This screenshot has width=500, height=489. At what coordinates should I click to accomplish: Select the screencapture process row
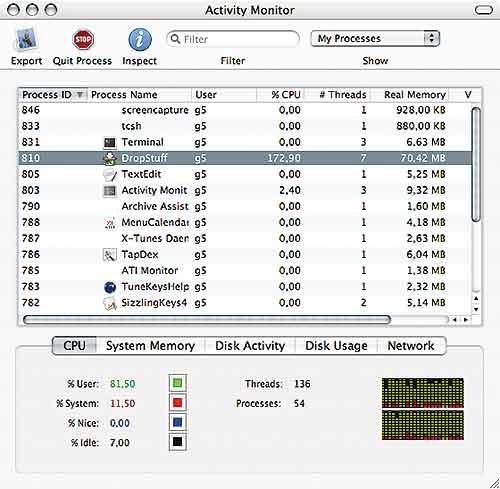pos(245,110)
